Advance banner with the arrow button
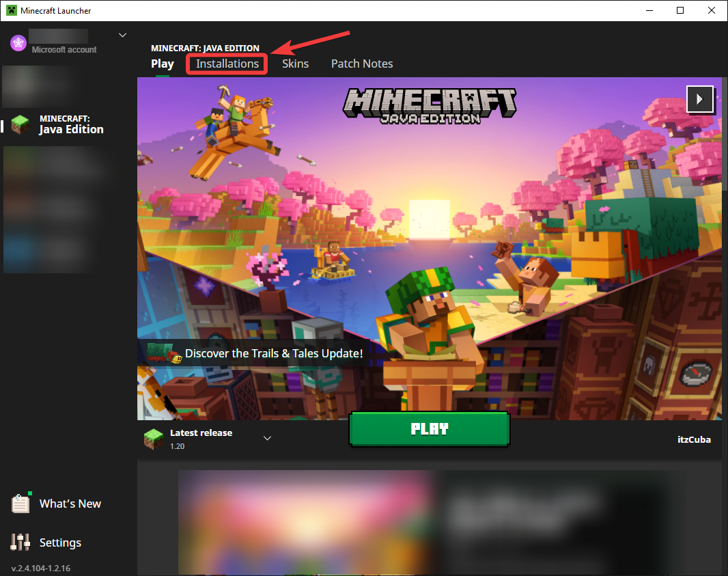 point(699,99)
